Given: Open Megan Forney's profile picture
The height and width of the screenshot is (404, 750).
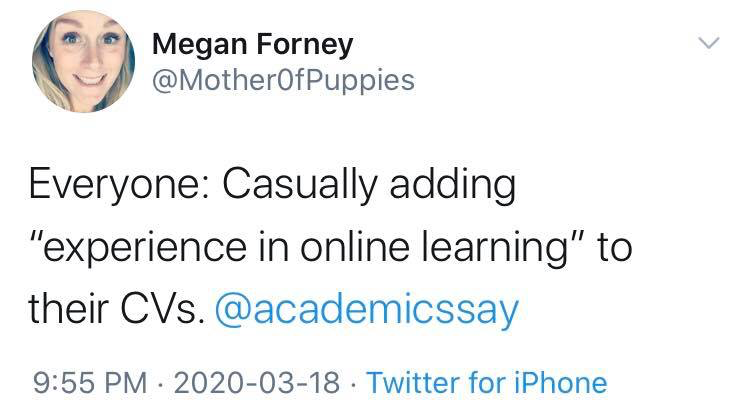Looking at the screenshot, I should 83,64.
